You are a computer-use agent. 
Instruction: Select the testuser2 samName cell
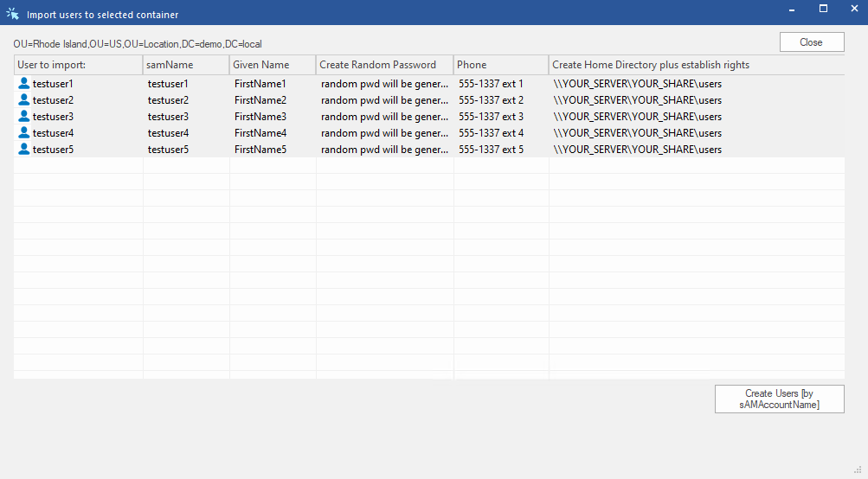click(x=168, y=100)
